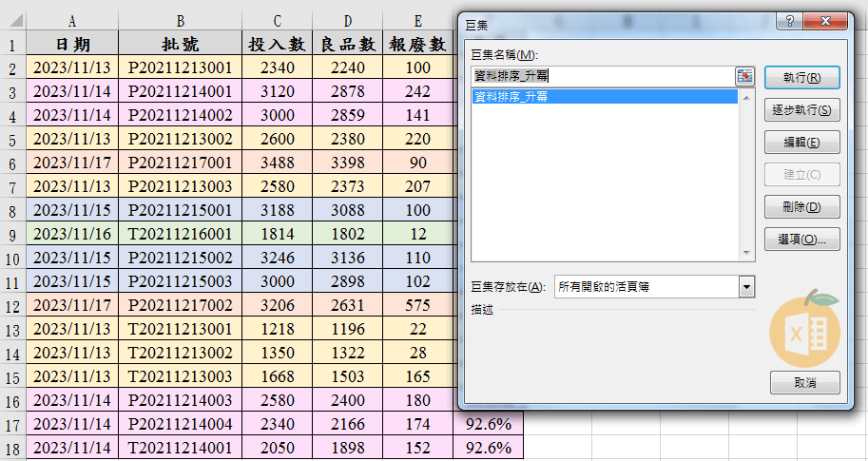Click the 執行 button to run macro
868x461 pixels.
click(x=801, y=78)
